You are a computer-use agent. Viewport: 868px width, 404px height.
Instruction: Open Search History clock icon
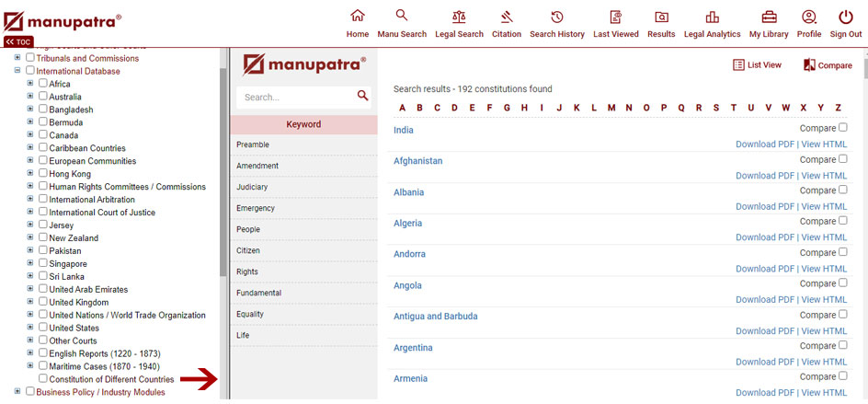click(556, 17)
